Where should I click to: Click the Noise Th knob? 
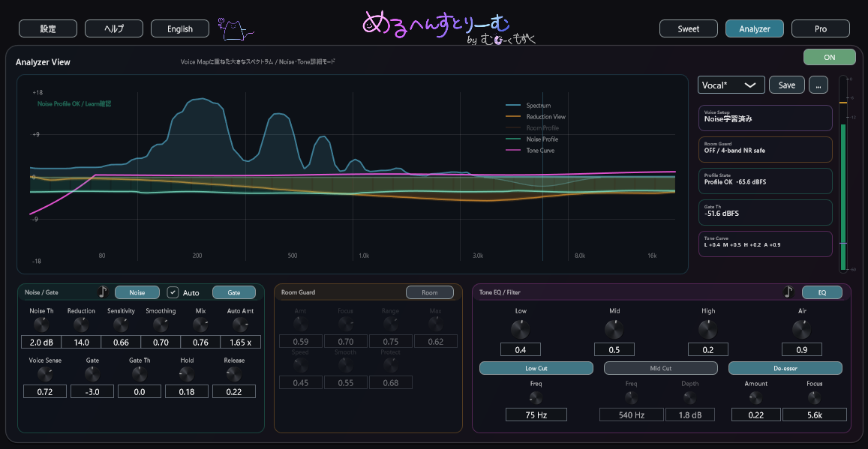[x=41, y=324]
